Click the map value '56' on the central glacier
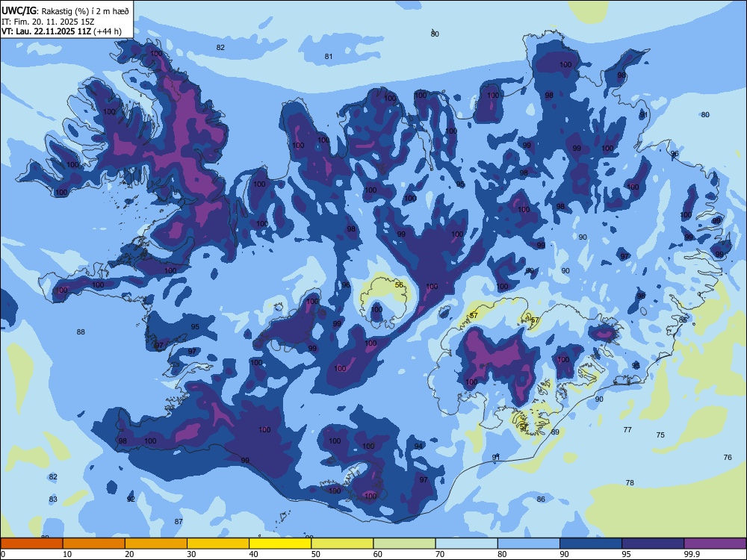This screenshot has height=560, width=747. [399, 284]
